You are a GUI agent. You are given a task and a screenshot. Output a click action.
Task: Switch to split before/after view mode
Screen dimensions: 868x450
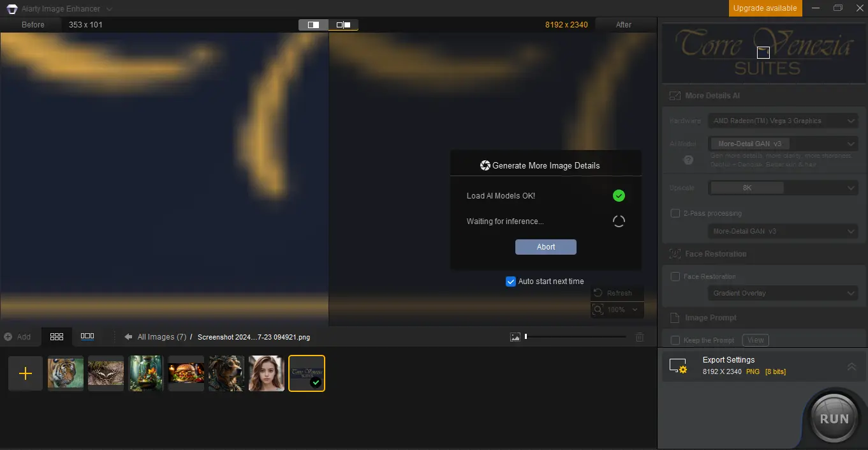[x=313, y=25]
